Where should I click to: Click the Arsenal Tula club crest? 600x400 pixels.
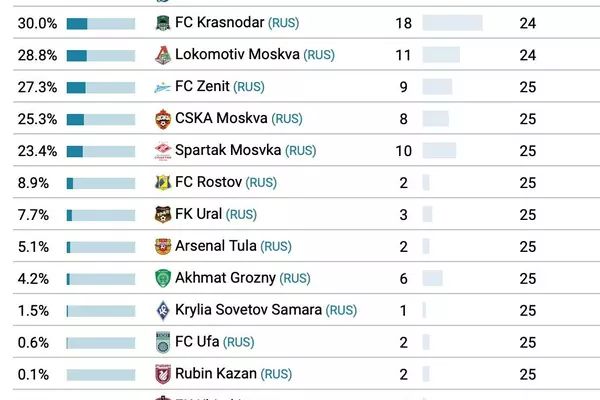tap(163, 246)
